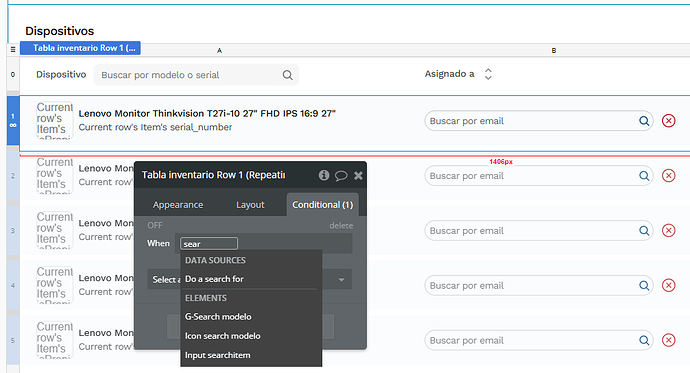Viewport: 690px width, 373px height.
Task: Click the search magnifier in the Dispositivo header
Action: coord(287,75)
